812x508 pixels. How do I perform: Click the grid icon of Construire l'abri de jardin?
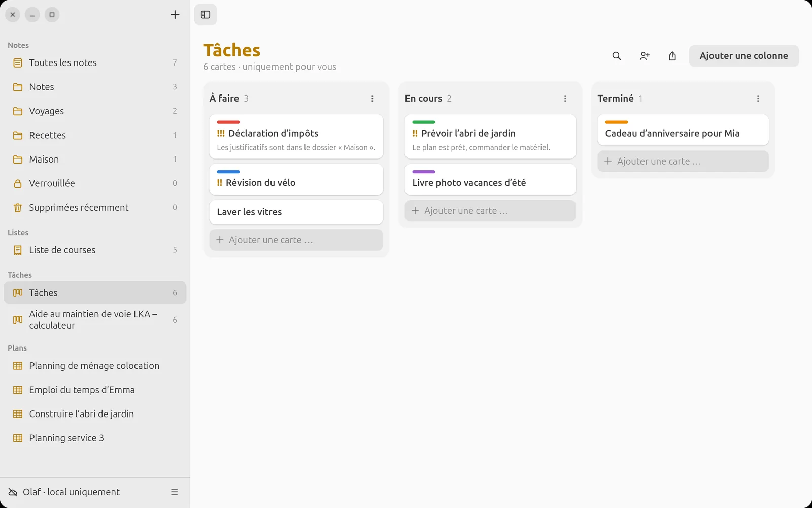coord(18,414)
